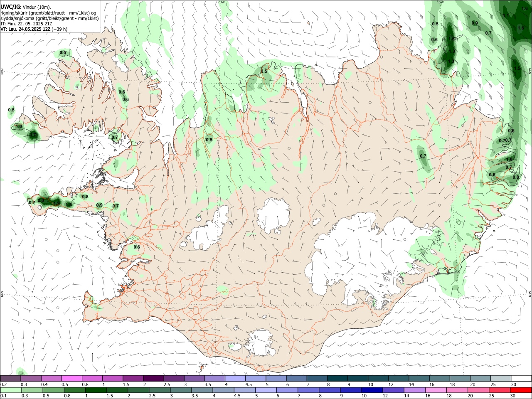Select the '64N' latitude label on right edge
Screen dimensions: 532x399
530,294
